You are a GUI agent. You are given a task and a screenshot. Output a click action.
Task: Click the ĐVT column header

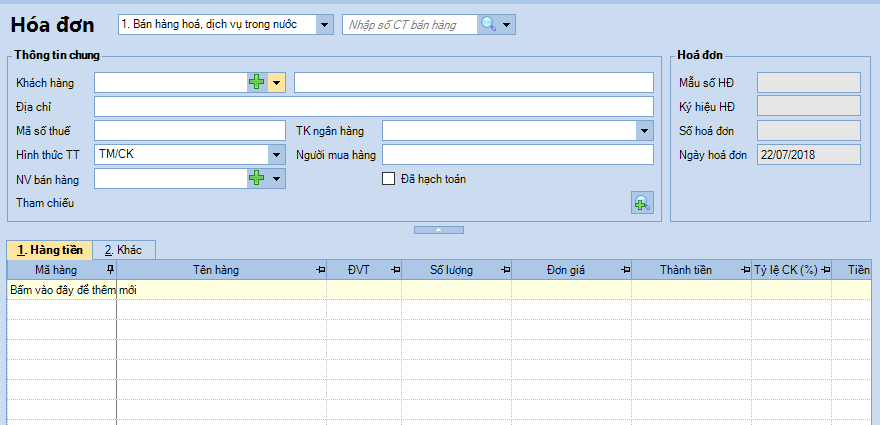[364, 270]
